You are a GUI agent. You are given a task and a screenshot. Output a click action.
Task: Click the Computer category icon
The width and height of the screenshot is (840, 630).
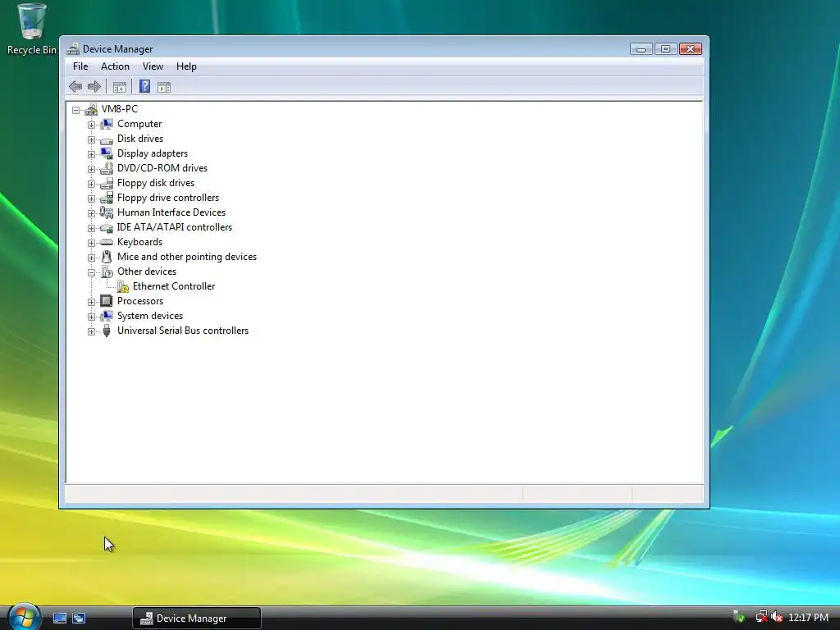(x=107, y=125)
